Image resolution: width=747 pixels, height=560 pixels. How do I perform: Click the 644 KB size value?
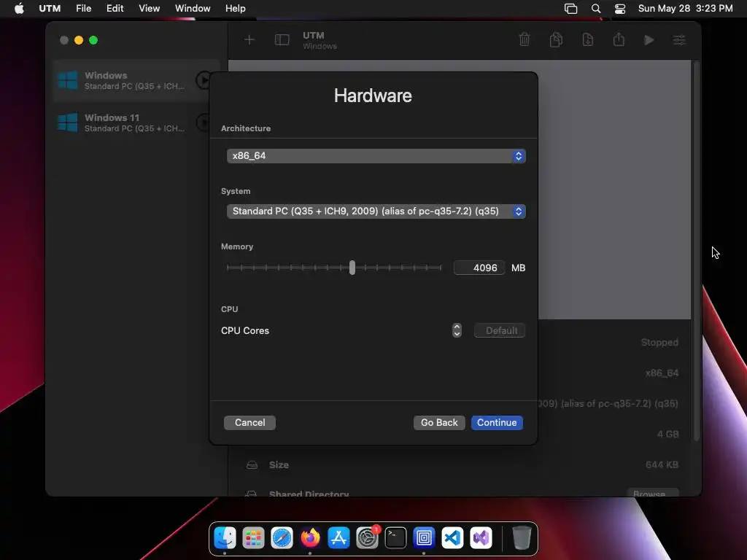click(662, 464)
